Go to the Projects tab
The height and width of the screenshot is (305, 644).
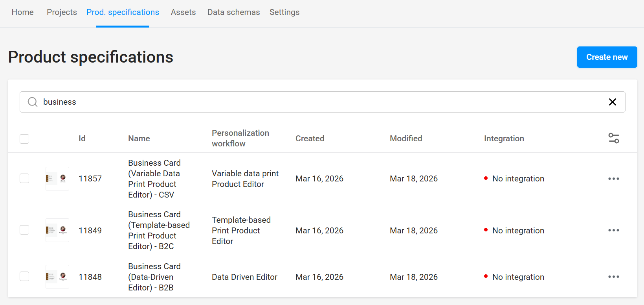(x=62, y=12)
